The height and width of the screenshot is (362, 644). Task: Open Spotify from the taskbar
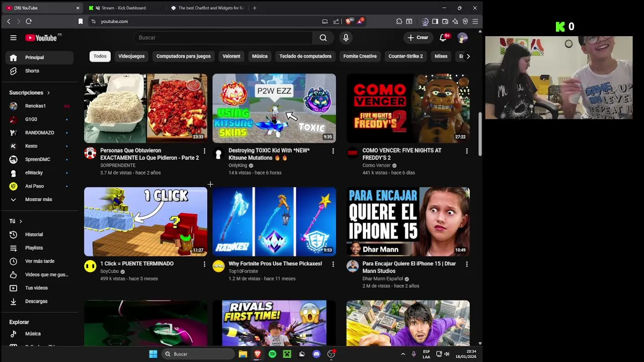point(272,354)
